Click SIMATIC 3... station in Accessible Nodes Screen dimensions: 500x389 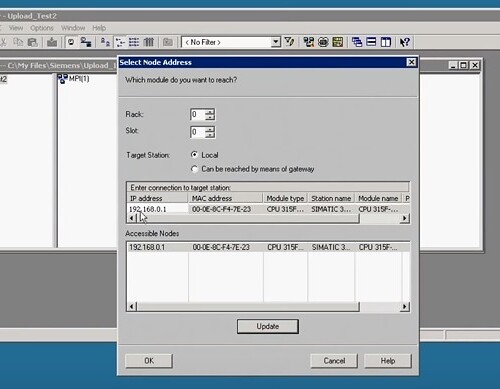331,247
